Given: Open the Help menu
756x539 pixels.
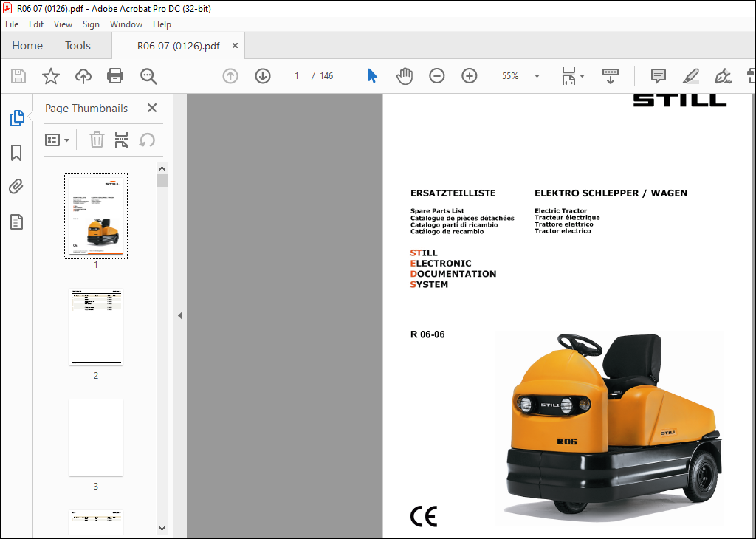Looking at the screenshot, I should pyautogui.click(x=162, y=24).
